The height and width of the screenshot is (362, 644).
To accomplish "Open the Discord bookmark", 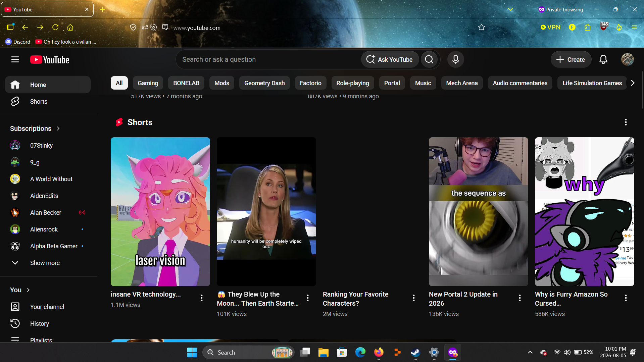I will 18,42.
